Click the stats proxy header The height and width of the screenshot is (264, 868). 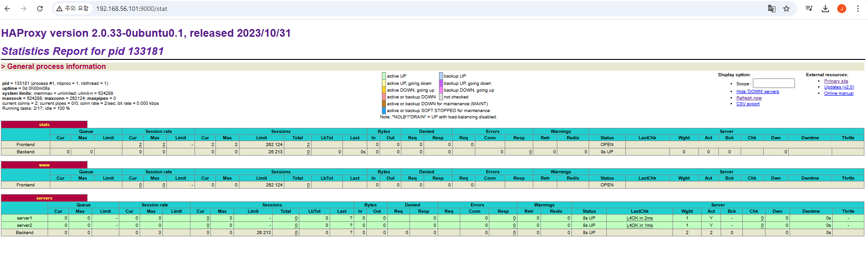click(x=44, y=124)
